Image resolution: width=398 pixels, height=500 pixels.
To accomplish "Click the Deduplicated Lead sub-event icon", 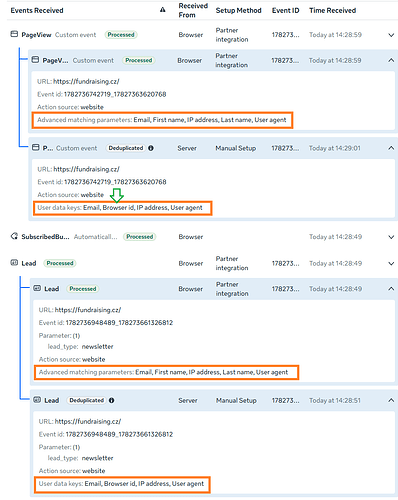I will tap(37, 400).
